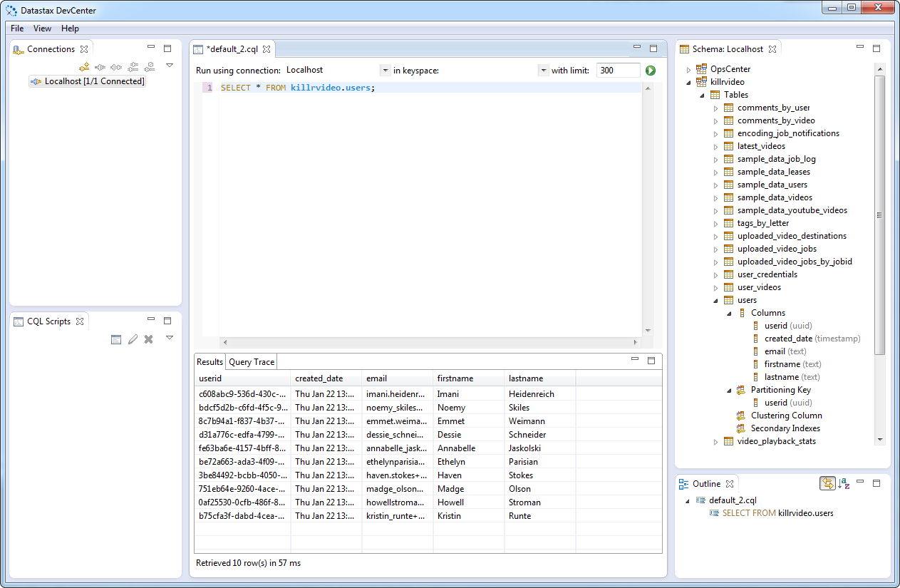Select the encoding_job_notifications table
The width and height of the screenshot is (900, 588).
click(x=788, y=133)
